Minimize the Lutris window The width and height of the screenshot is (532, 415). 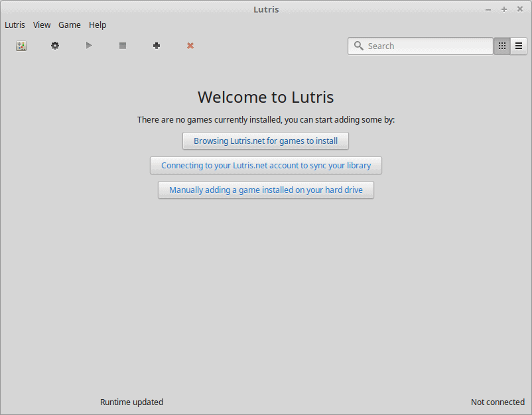(x=488, y=10)
